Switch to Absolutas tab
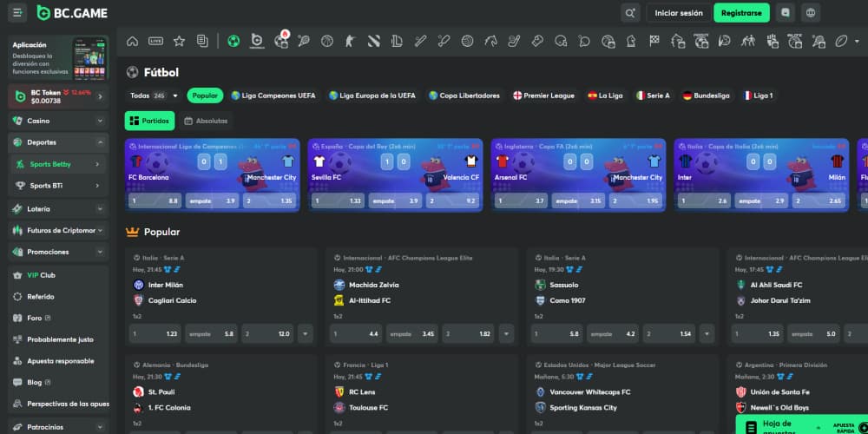Screen dimensions: 868x434 tap(206, 121)
